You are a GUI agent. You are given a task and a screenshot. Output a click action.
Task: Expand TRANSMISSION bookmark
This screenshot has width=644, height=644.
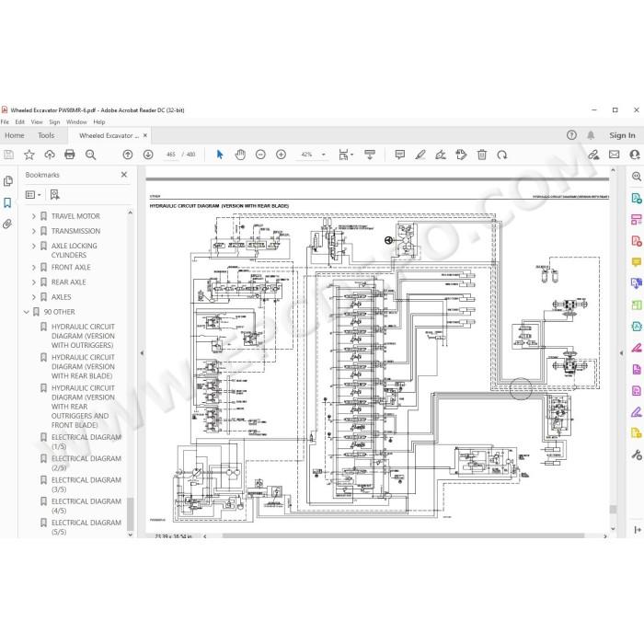(34, 231)
